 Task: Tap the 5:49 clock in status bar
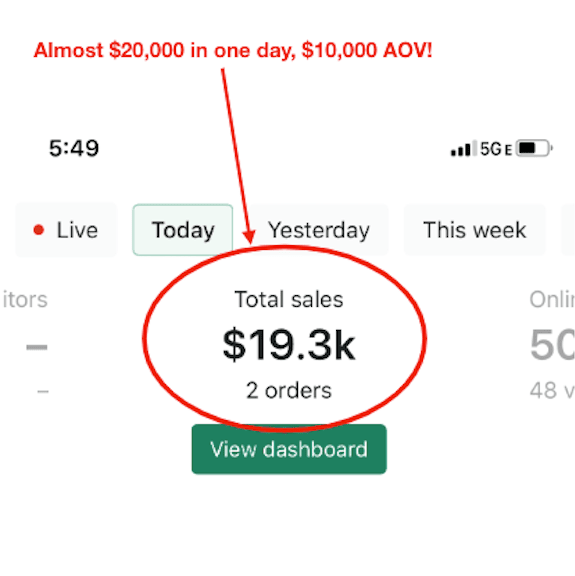tap(74, 148)
